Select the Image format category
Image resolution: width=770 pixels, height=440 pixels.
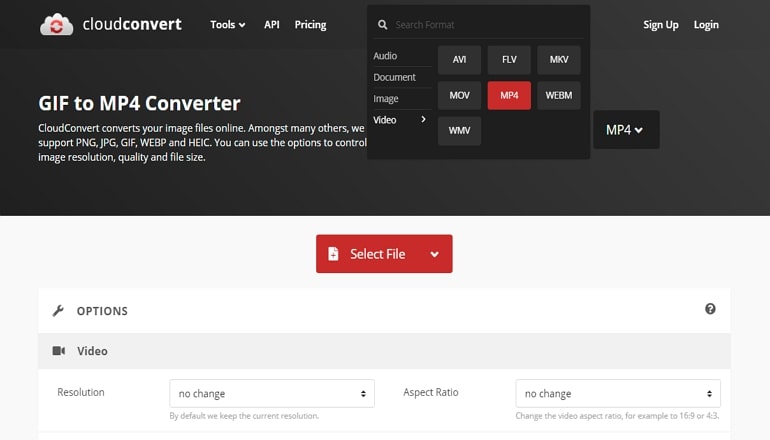[x=385, y=99]
